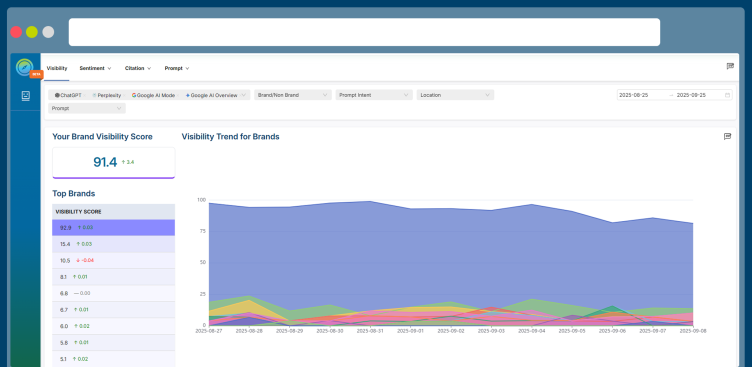This screenshot has width=752, height=367.
Task: Click the Visibility Trend for Brands heading
Action: (230, 137)
